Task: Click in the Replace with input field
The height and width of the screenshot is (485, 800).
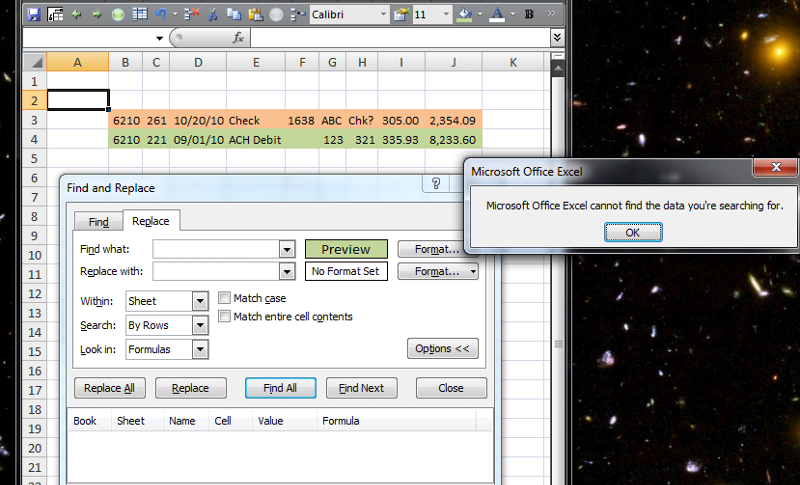Action: (x=216, y=271)
